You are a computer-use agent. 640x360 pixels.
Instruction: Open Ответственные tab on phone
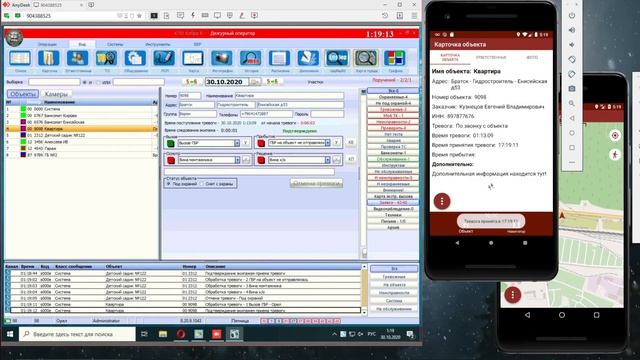click(491, 58)
